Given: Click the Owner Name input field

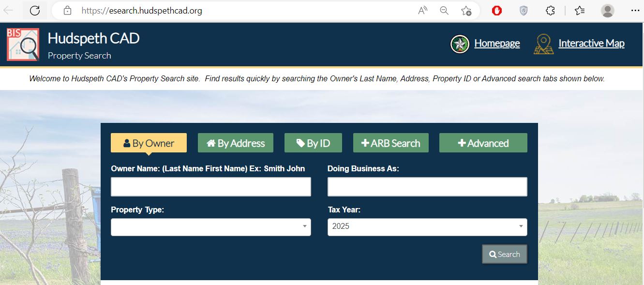Looking at the screenshot, I should point(210,187).
